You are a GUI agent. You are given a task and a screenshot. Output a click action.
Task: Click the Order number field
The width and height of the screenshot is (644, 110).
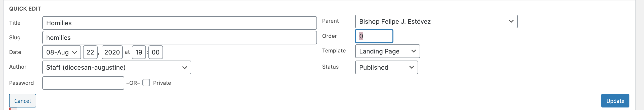(374, 36)
